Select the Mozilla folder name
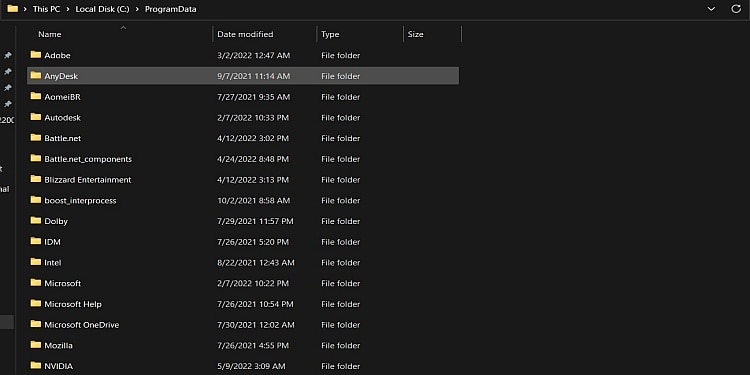Screen dimensions: 750x375 tap(59, 345)
